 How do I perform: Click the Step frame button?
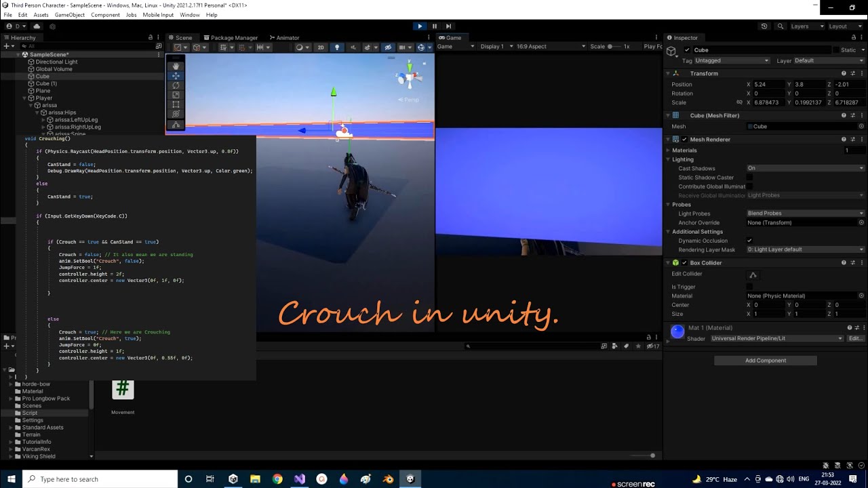click(x=448, y=26)
